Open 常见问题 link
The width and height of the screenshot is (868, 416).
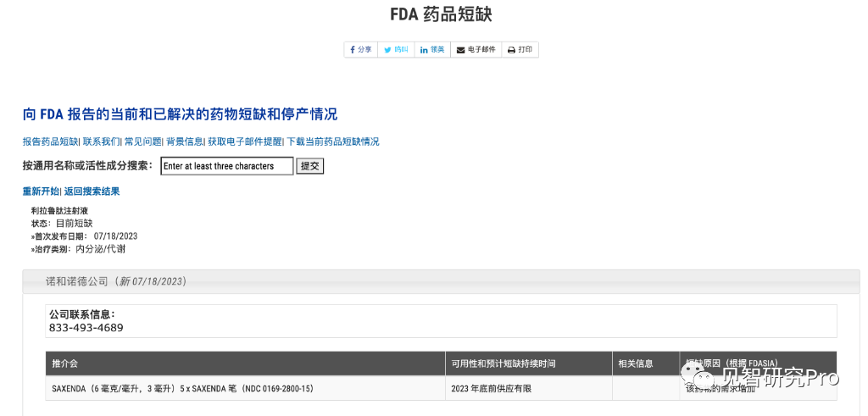pyautogui.click(x=142, y=141)
